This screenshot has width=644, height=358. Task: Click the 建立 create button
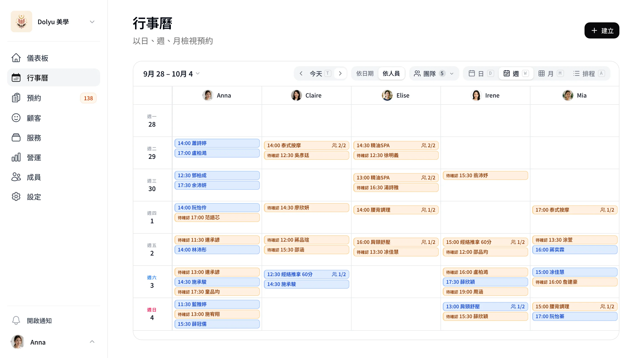(602, 30)
